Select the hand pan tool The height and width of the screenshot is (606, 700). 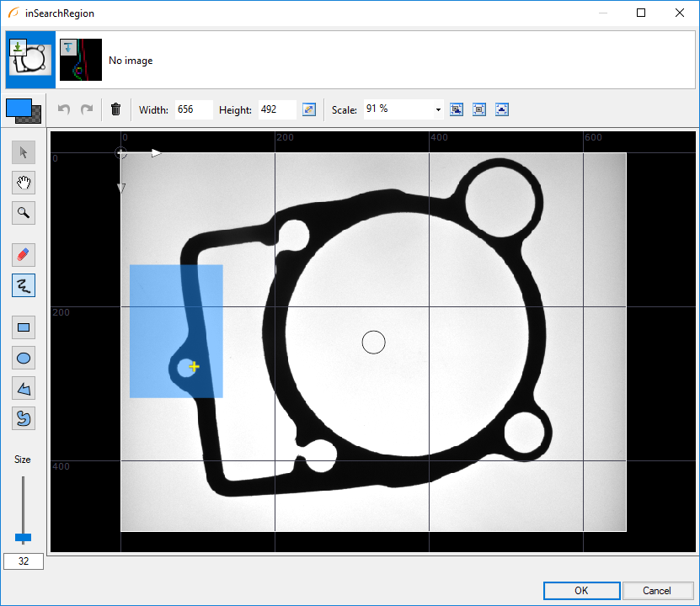(x=24, y=183)
